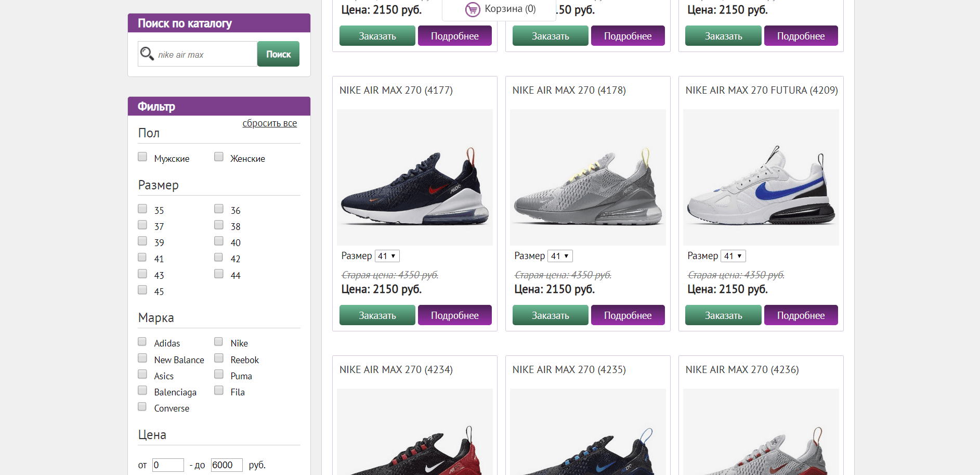Click the nike air max search field
Viewport: 980px width, 475px height.
(x=203, y=54)
